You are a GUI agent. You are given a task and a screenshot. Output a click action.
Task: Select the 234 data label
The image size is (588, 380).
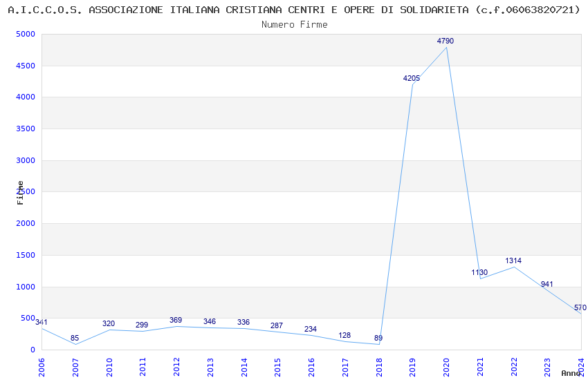coord(310,329)
